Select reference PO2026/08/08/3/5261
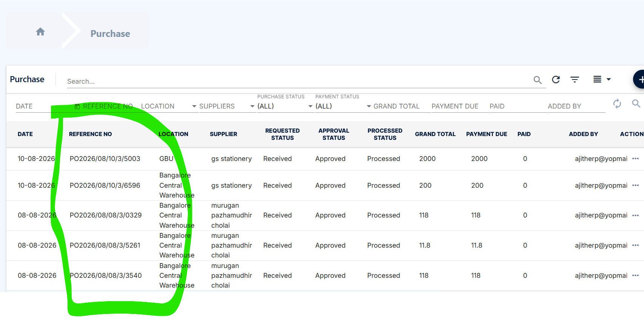This screenshot has height=317, width=644. pyautogui.click(x=105, y=245)
